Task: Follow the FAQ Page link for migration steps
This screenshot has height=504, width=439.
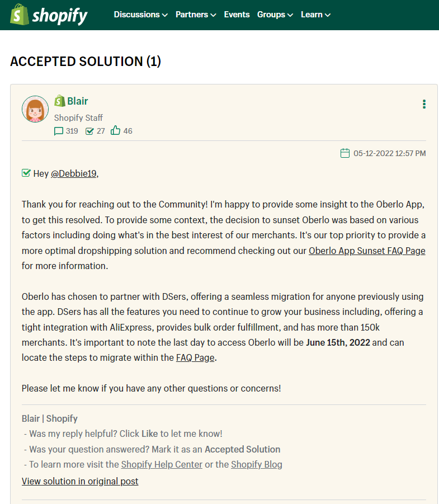Action: pyautogui.click(x=195, y=358)
